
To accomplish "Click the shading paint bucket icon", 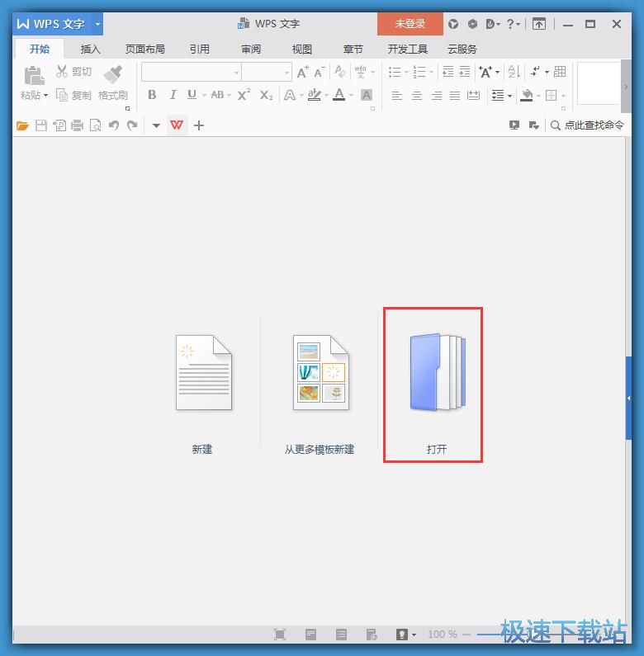I will tap(527, 96).
